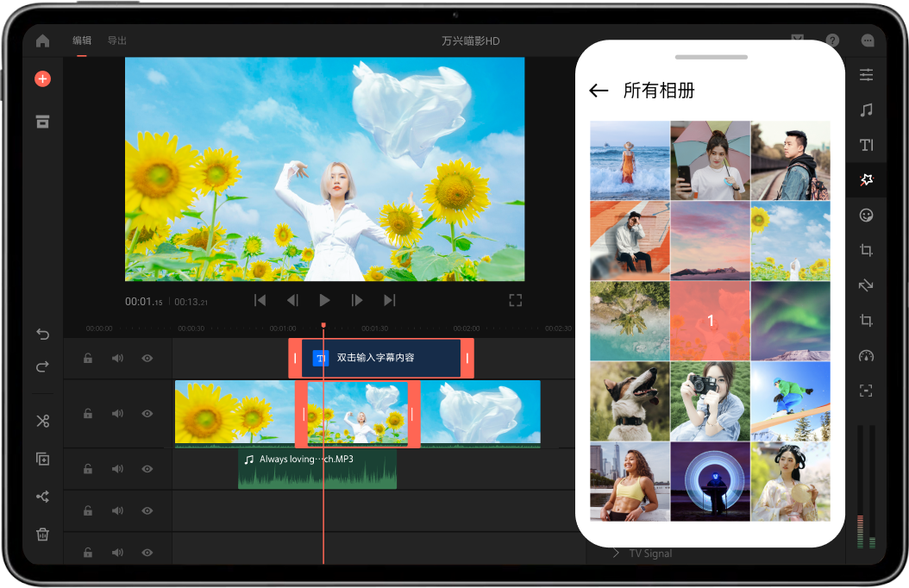Viewport: 909px width, 588px height.
Task: Go back from 所有相册 album view
Action: pyautogui.click(x=600, y=90)
